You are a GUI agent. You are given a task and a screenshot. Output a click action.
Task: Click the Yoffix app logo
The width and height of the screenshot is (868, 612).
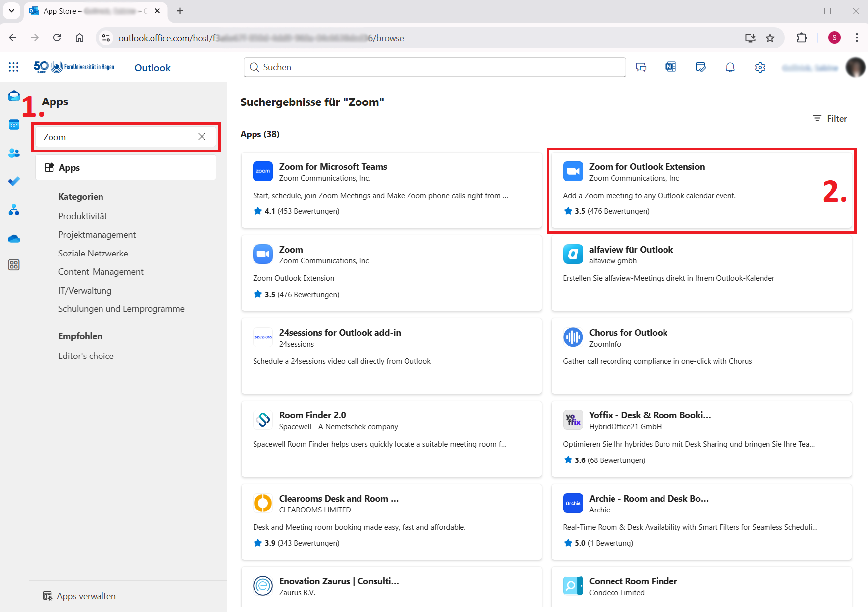pyautogui.click(x=573, y=420)
